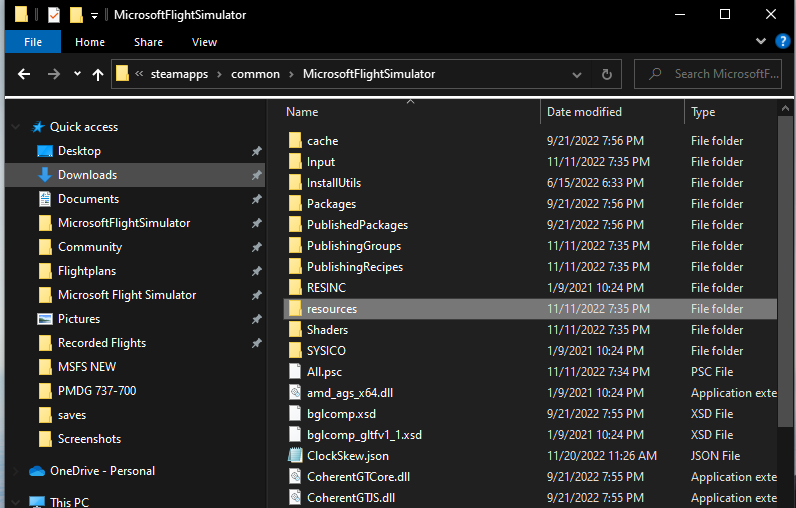Click the Back navigation arrow
The image size is (796, 508).
tap(24, 74)
